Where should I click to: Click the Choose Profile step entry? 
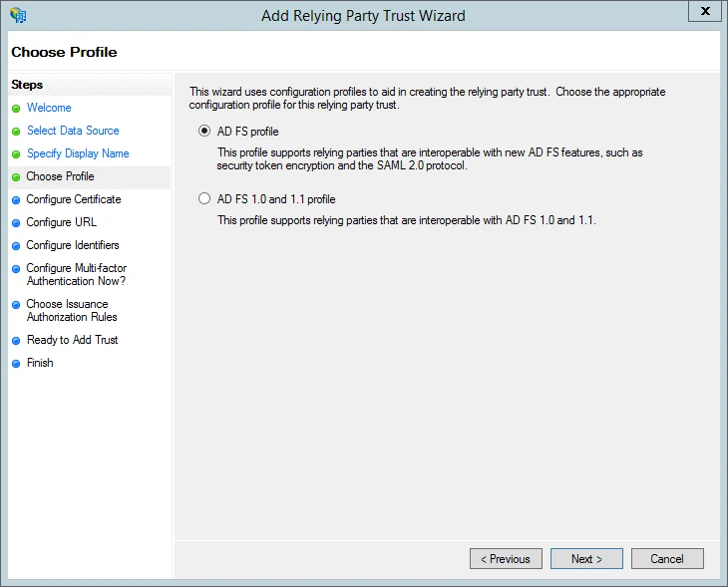tap(61, 176)
